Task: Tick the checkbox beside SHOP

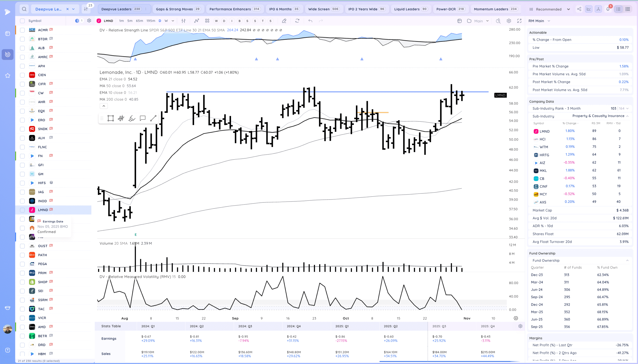Action: tap(22, 282)
